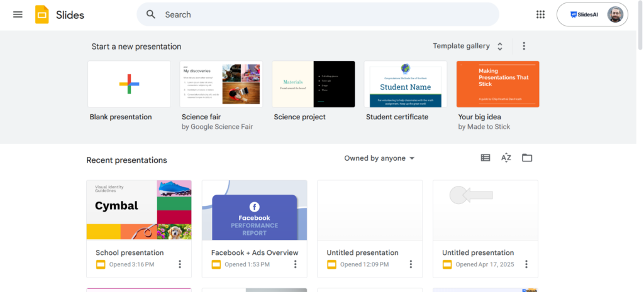Expand the Template gallery
The height and width of the screenshot is (292, 644).
click(467, 46)
